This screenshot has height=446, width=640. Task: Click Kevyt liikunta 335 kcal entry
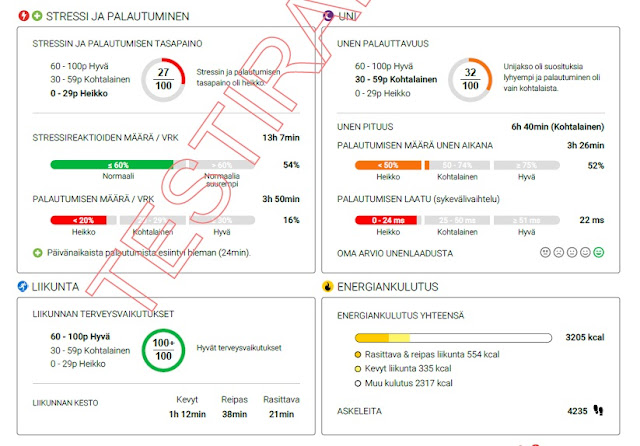click(408, 369)
